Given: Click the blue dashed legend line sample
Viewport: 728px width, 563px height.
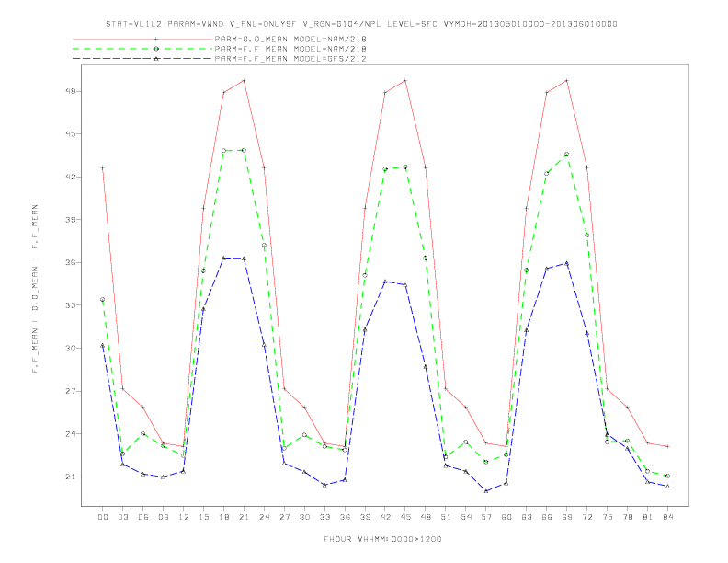Looking at the screenshot, I should coord(142,59).
